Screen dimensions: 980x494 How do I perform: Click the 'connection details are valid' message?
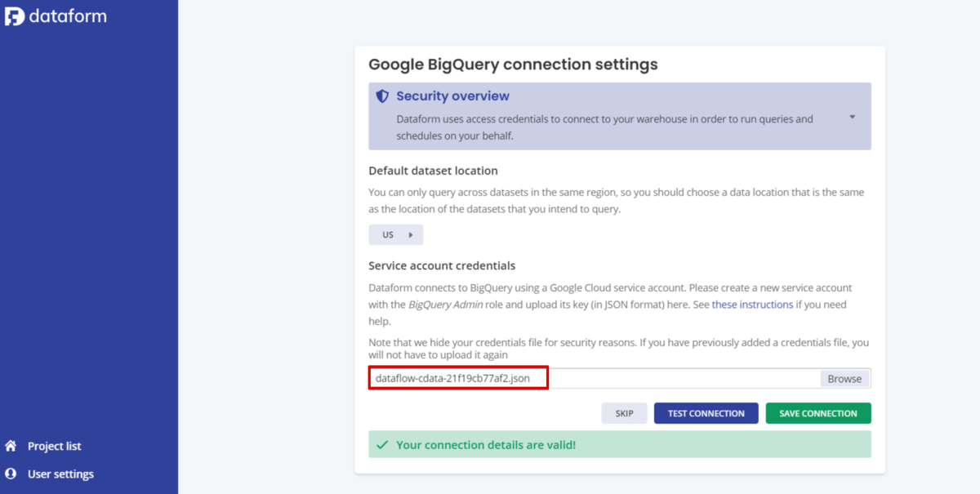486,445
